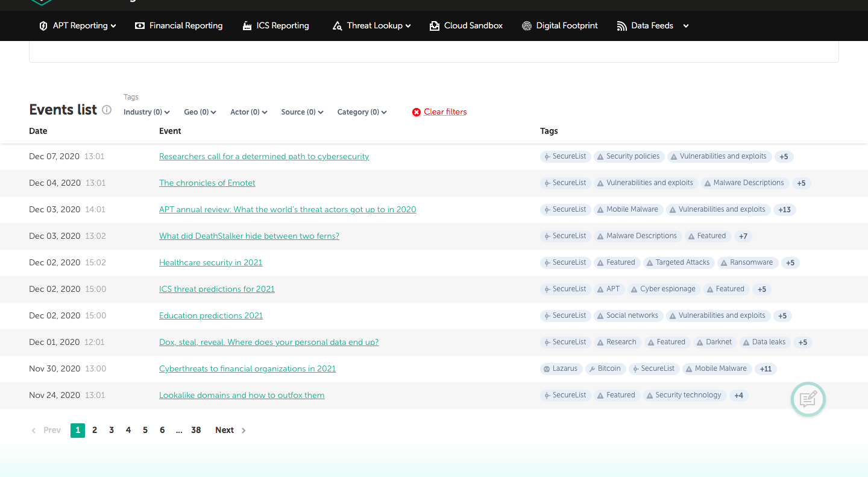
Task: Click the Clear filters link
Action: click(445, 112)
